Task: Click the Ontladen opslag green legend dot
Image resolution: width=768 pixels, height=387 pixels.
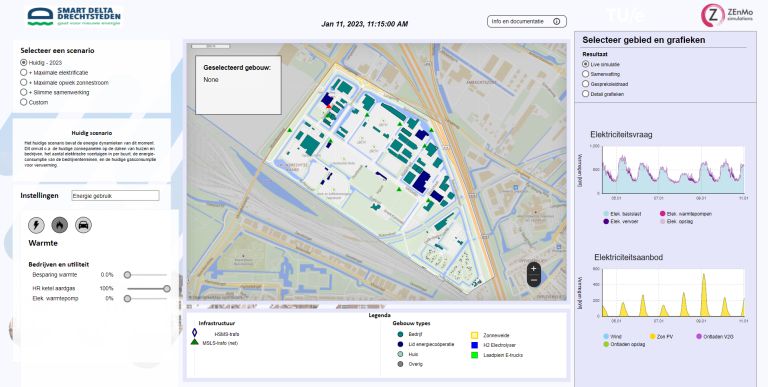Action: click(x=606, y=344)
